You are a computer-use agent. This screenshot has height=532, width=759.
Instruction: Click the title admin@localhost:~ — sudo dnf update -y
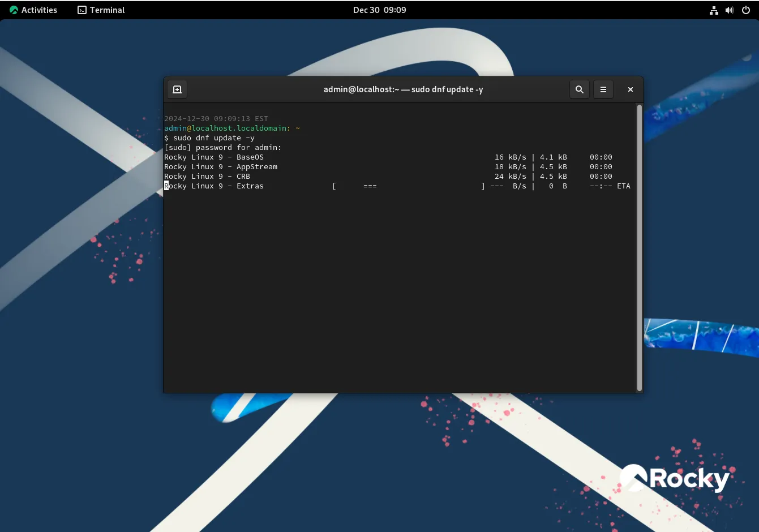coord(403,89)
